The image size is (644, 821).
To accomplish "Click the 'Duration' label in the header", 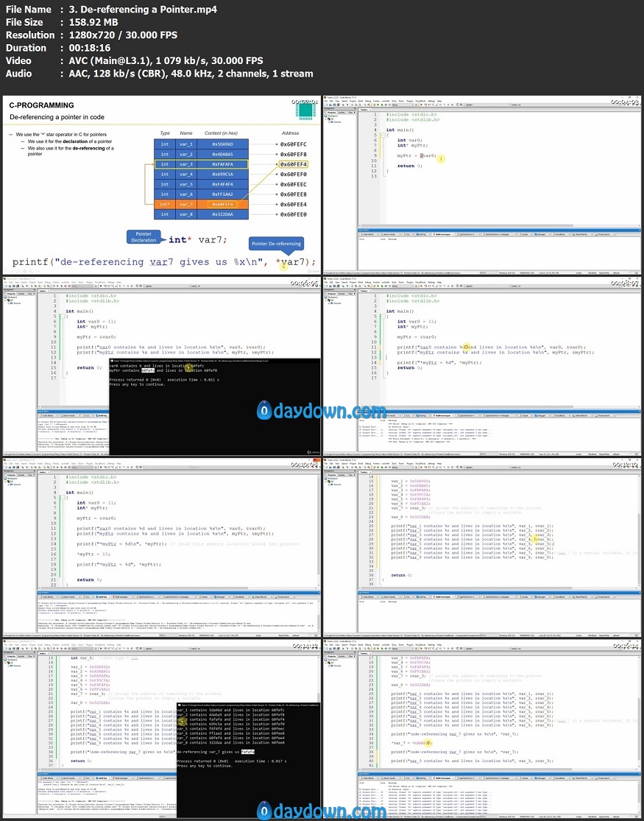I will click(26, 48).
